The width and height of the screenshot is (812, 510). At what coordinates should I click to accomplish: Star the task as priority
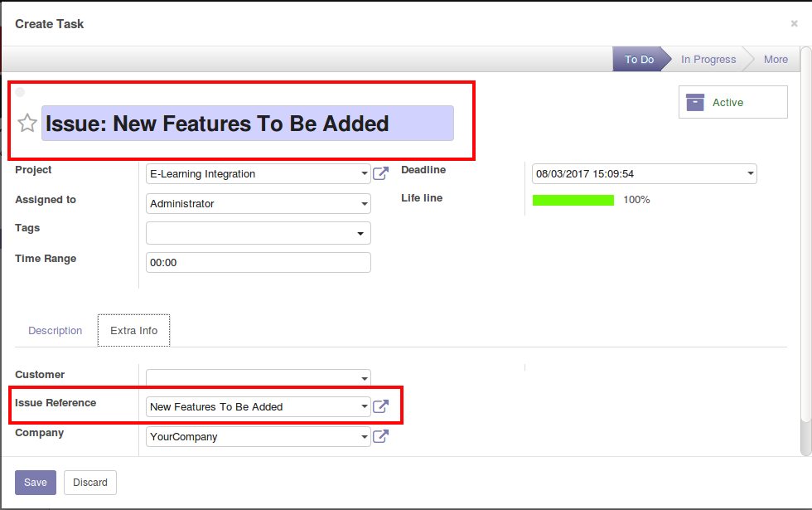(27, 124)
